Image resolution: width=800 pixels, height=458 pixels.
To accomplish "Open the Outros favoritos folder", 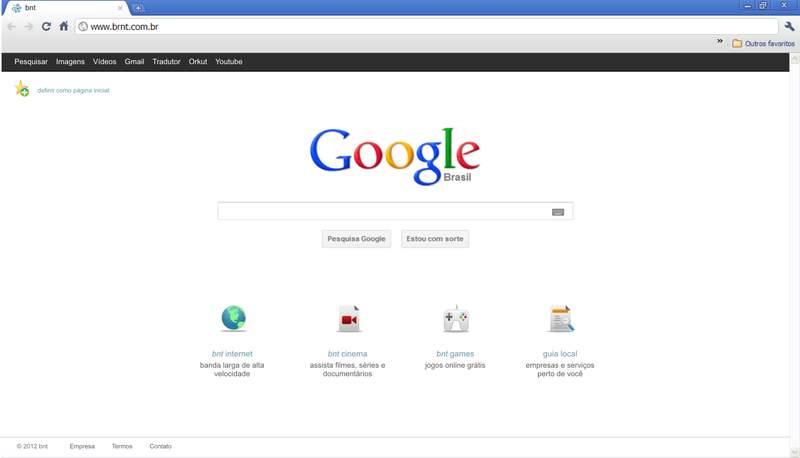I will point(763,44).
